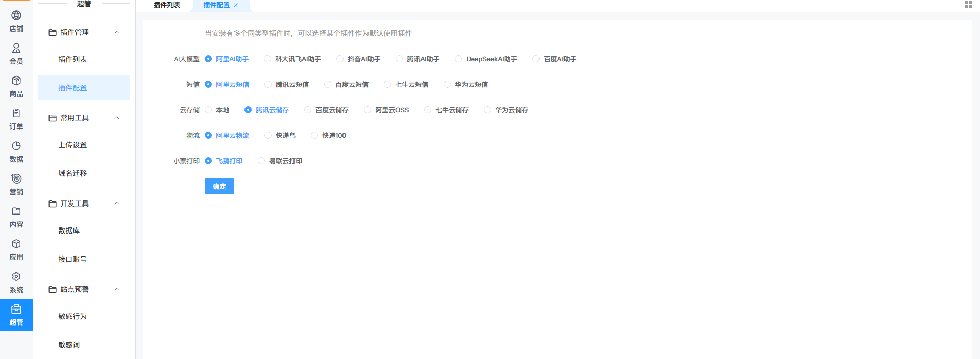The height and width of the screenshot is (359, 980).
Task: Click the folder icon beside 开发工具
Action: 53,204
